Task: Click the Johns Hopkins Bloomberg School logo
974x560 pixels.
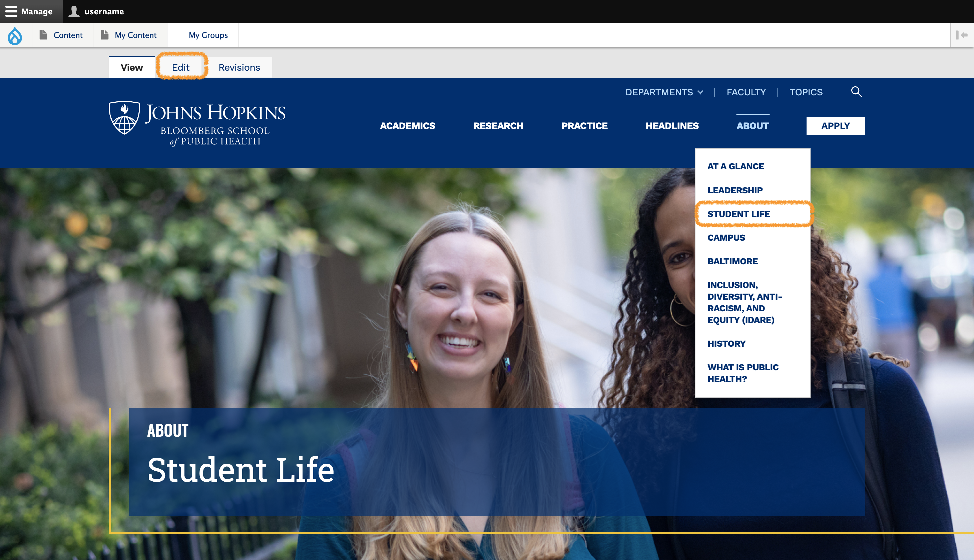Action: tap(197, 124)
